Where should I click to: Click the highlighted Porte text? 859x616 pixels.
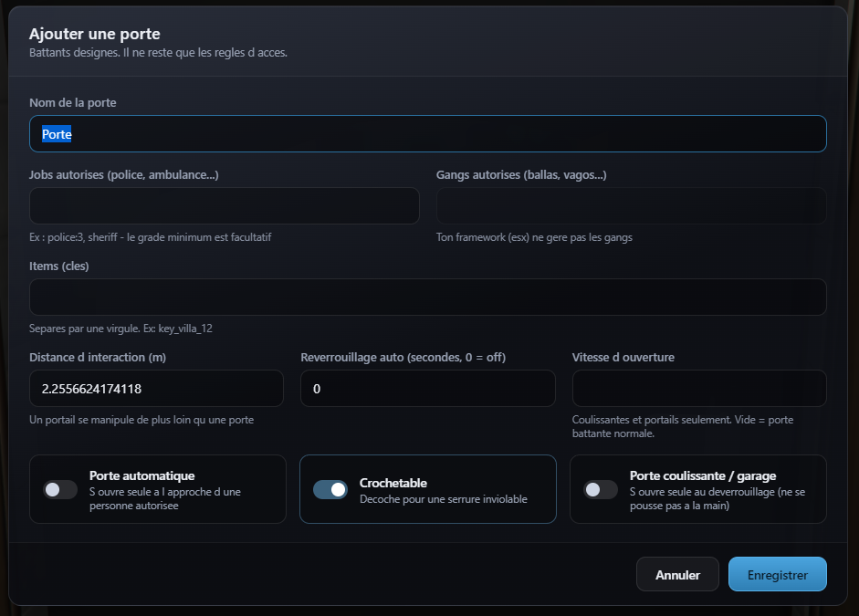click(57, 134)
